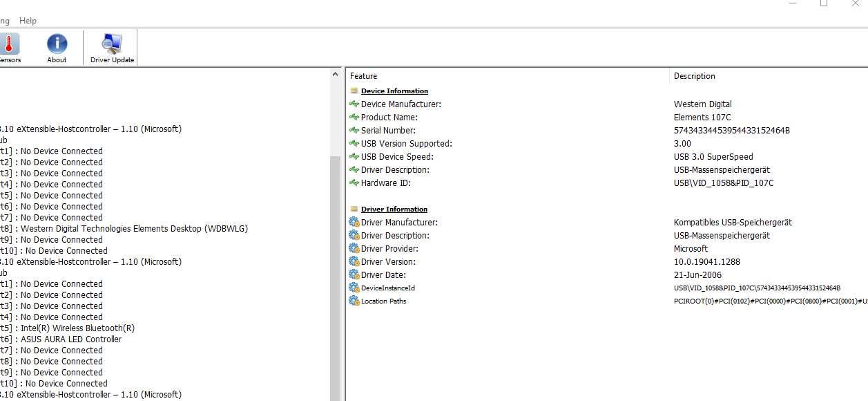868x401 pixels.
Task: Select the Driver Date gear icon
Action: click(354, 275)
